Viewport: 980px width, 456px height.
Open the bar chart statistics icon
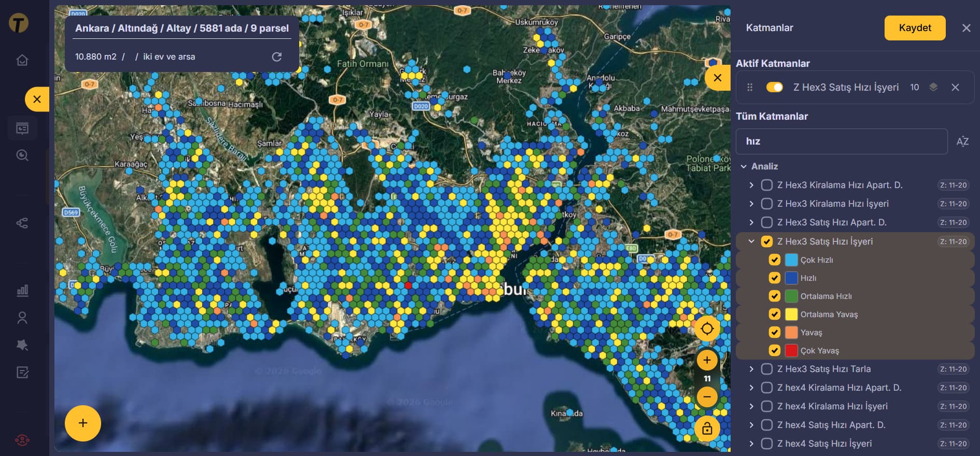[22, 290]
